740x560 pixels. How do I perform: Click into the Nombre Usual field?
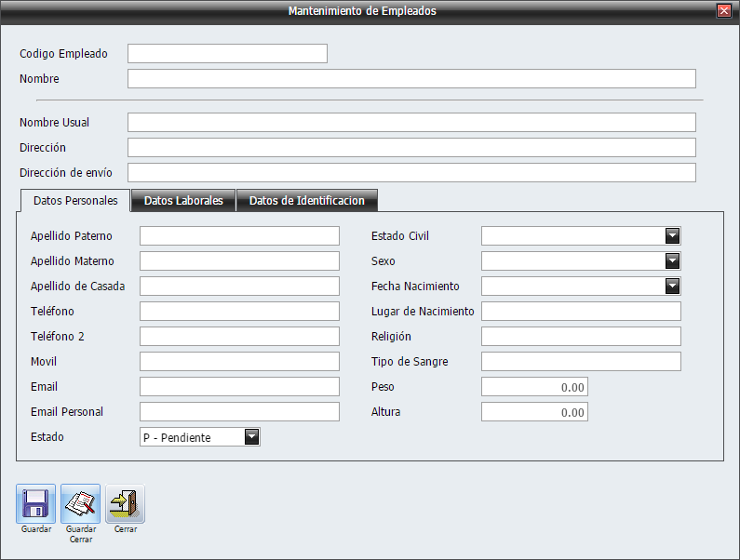411,123
